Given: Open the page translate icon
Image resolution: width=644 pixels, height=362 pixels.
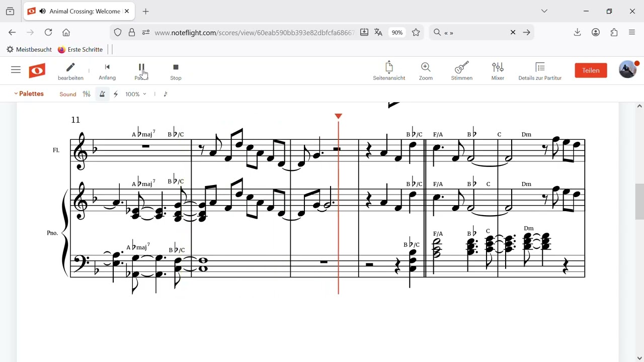Looking at the screenshot, I should (x=378, y=32).
